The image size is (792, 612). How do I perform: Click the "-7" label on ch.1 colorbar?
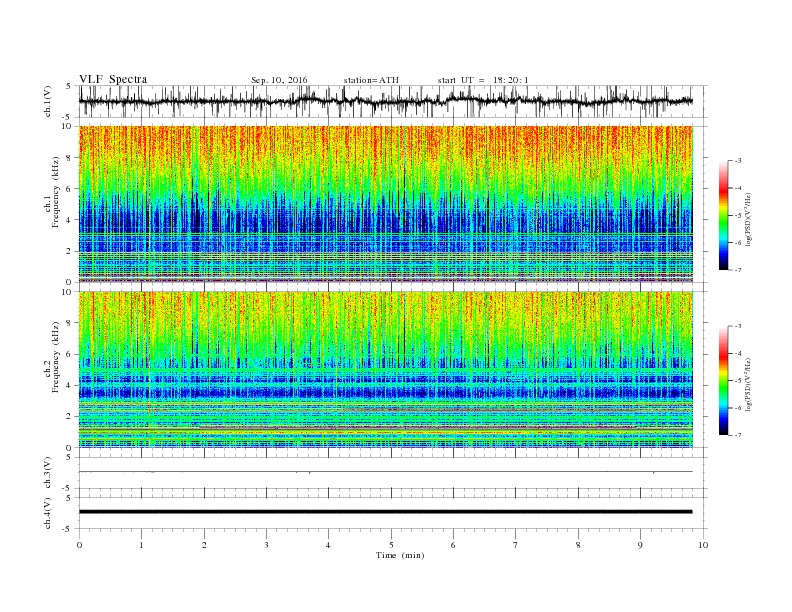click(737, 270)
